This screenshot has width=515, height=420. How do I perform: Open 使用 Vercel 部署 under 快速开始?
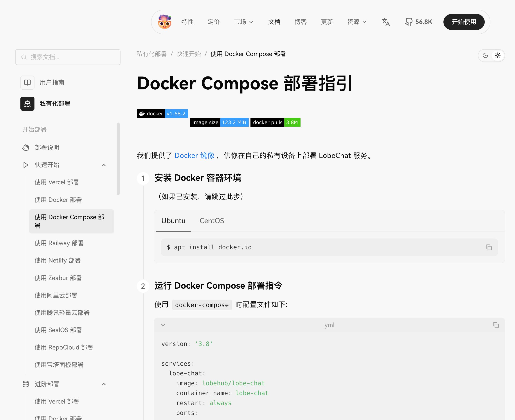pos(57,182)
